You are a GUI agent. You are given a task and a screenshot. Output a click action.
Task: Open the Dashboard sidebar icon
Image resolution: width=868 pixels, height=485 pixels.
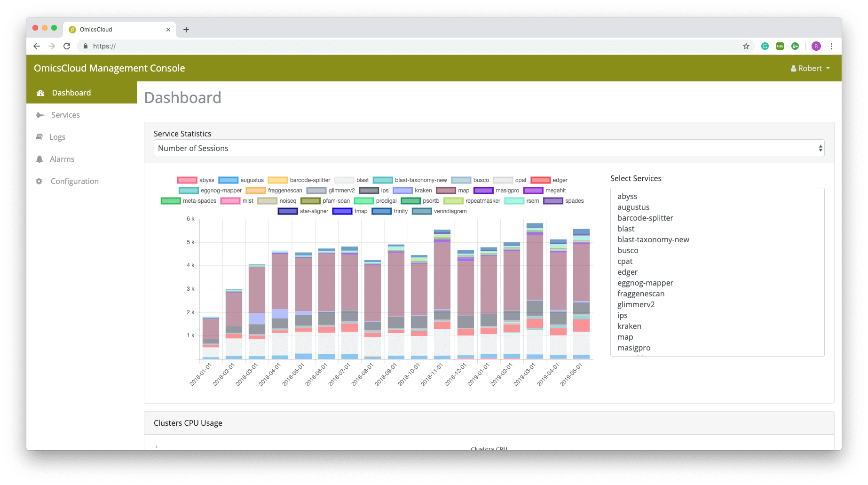pos(40,93)
